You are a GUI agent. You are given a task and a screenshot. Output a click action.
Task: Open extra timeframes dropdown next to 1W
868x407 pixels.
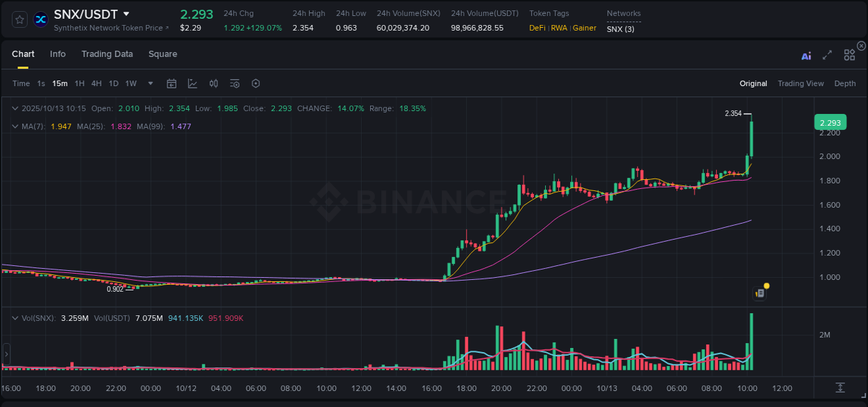pos(149,83)
